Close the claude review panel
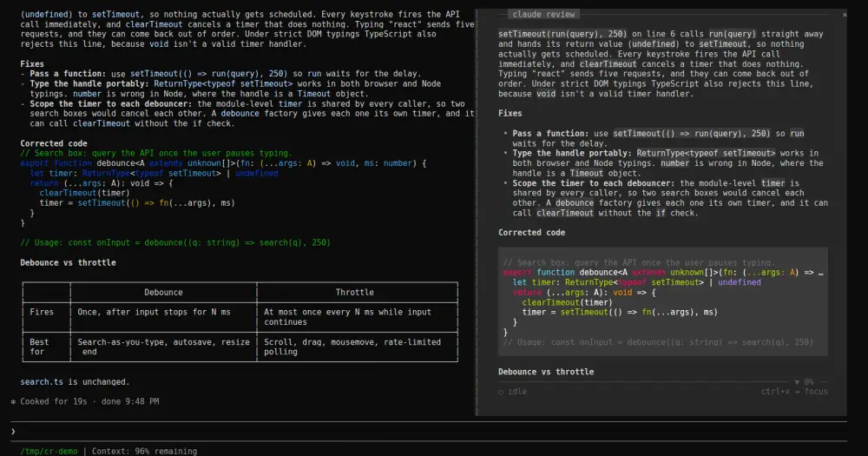868x456 pixels. pos(845,15)
